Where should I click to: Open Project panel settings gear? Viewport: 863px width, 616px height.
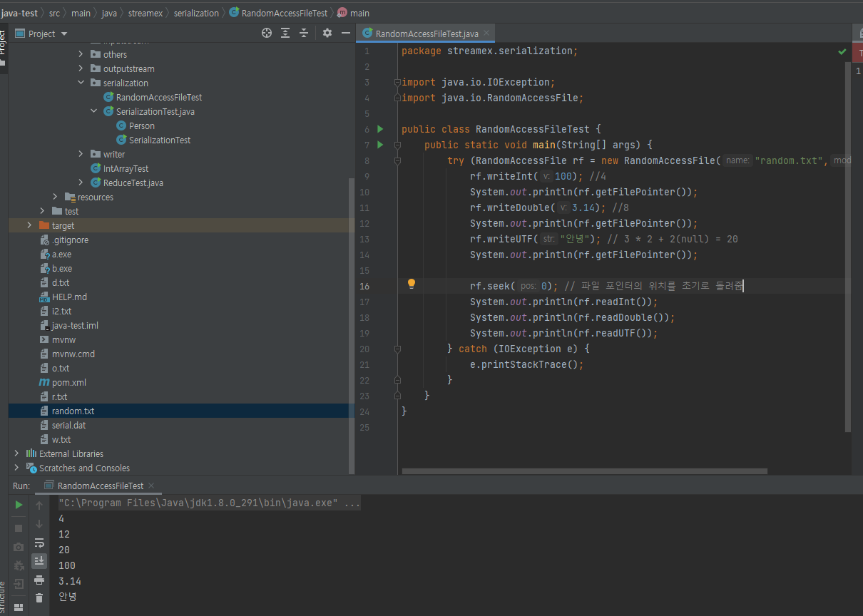tap(327, 33)
